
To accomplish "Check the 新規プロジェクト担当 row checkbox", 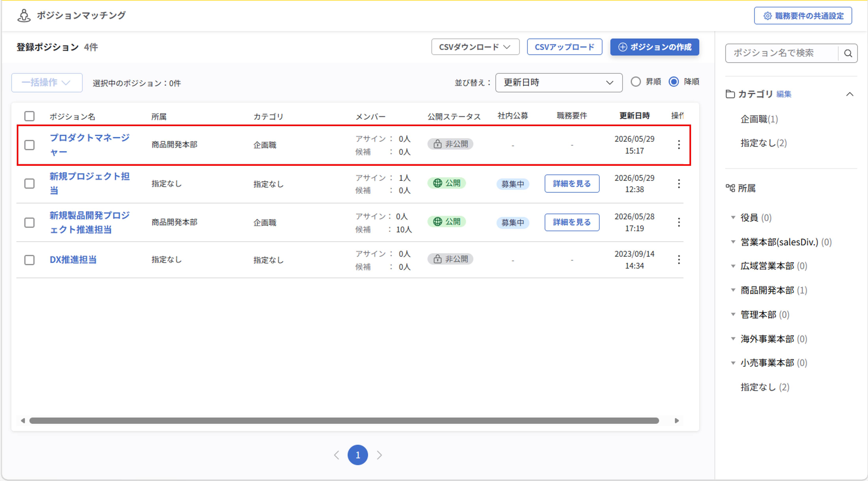I will pyautogui.click(x=29, y=184).
